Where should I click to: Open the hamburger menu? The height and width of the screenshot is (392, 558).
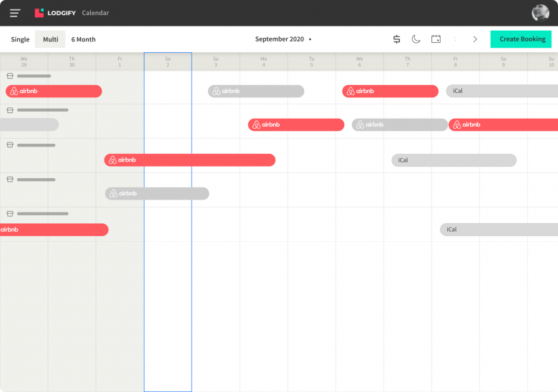15,13
